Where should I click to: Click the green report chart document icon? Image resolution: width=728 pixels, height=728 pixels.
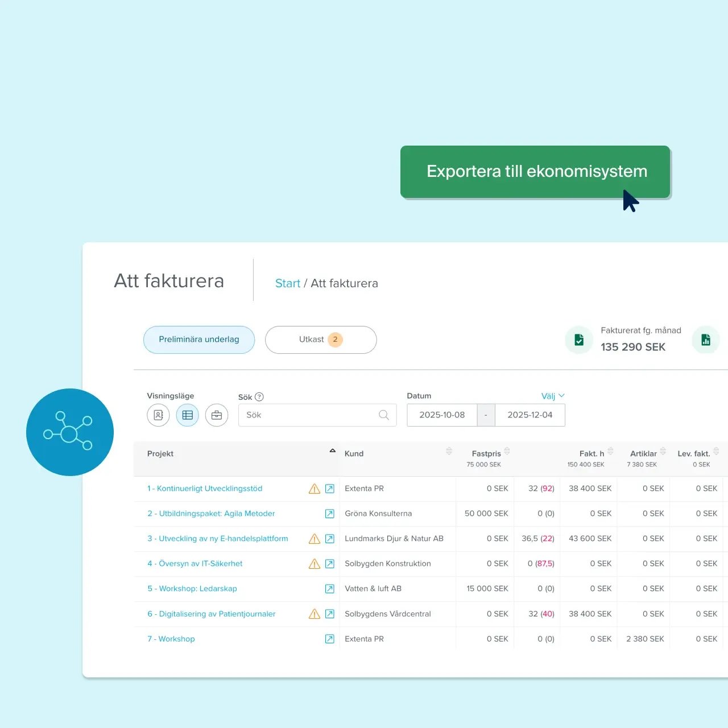tap(706, 340)
